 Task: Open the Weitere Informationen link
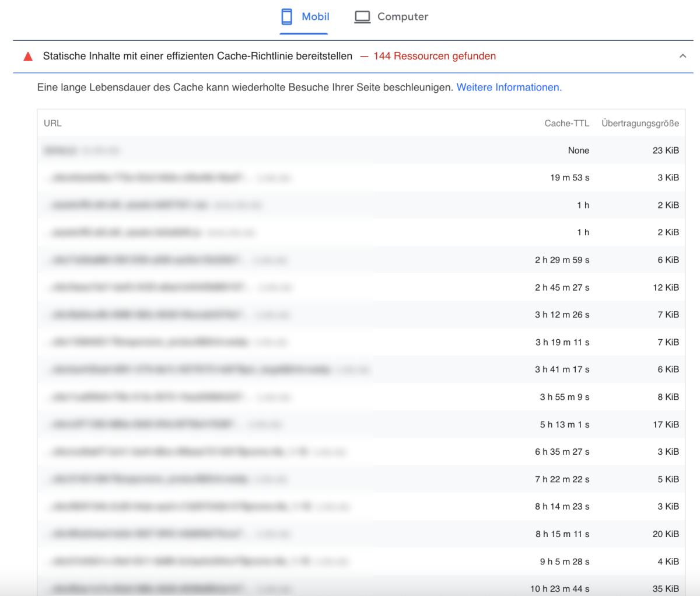pos(509,88)
